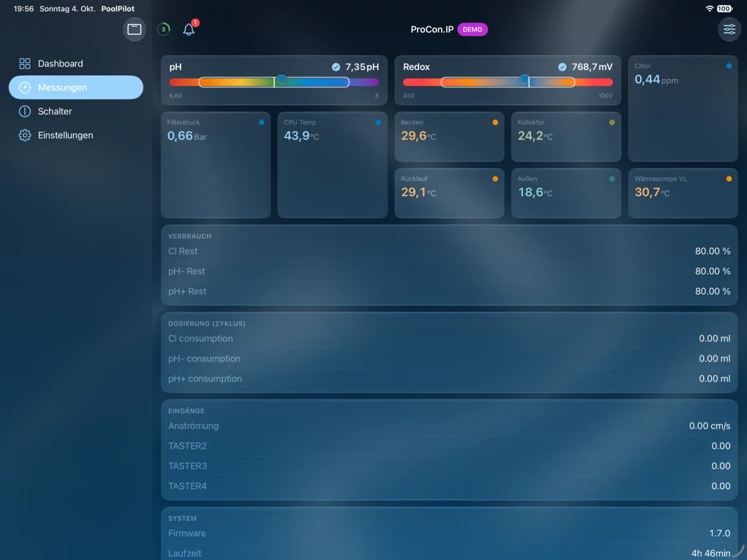Click the VERBRAUCH section header

[x=190, y=236]
